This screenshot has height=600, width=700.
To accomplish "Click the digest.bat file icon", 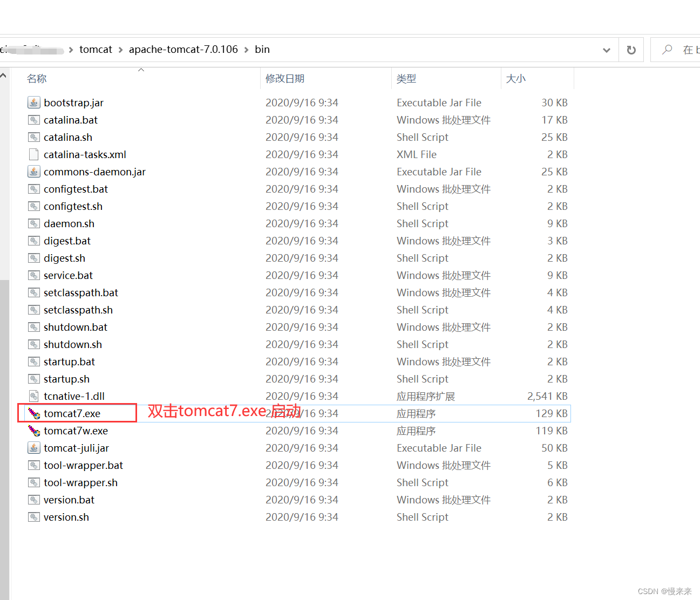I will tap(34, 241).
